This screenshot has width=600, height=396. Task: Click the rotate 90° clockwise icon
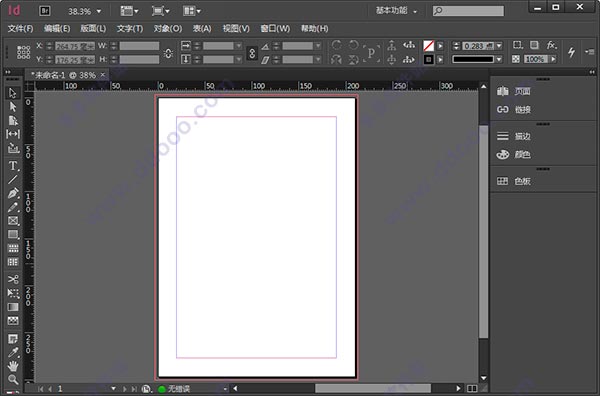coord(336,45)
